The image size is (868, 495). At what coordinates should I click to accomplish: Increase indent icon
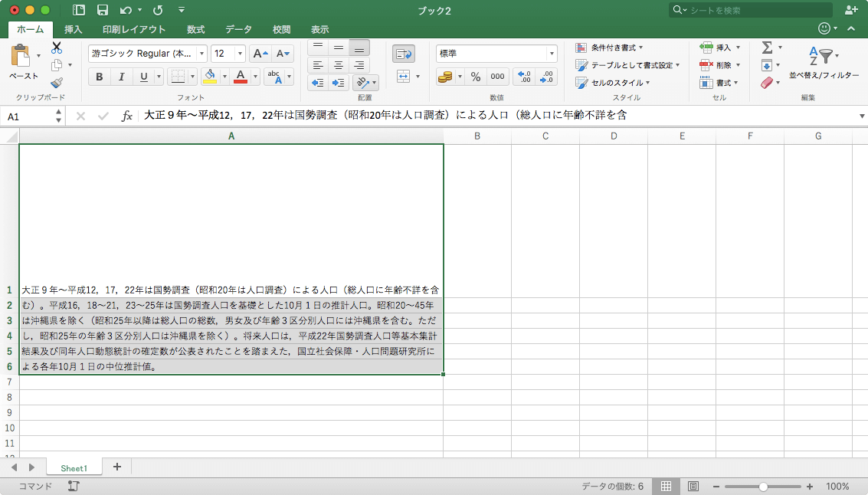click(x=338, y=83)
